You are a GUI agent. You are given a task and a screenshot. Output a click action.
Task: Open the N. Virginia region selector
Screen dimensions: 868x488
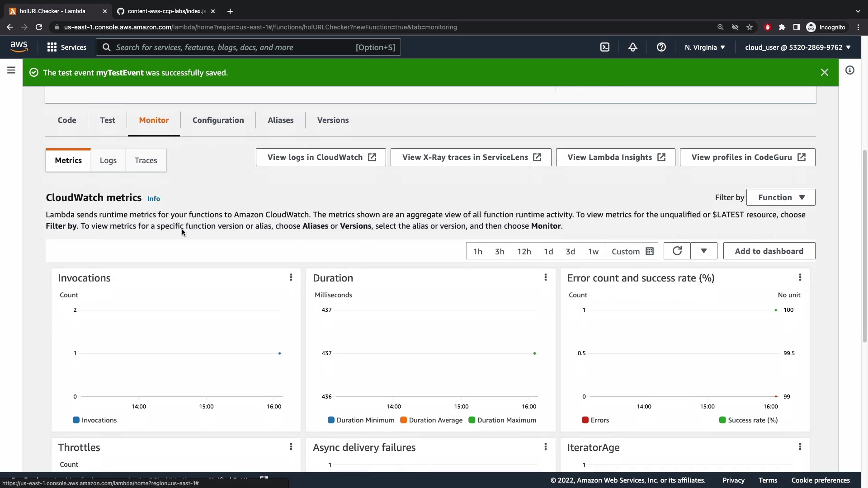704,47
